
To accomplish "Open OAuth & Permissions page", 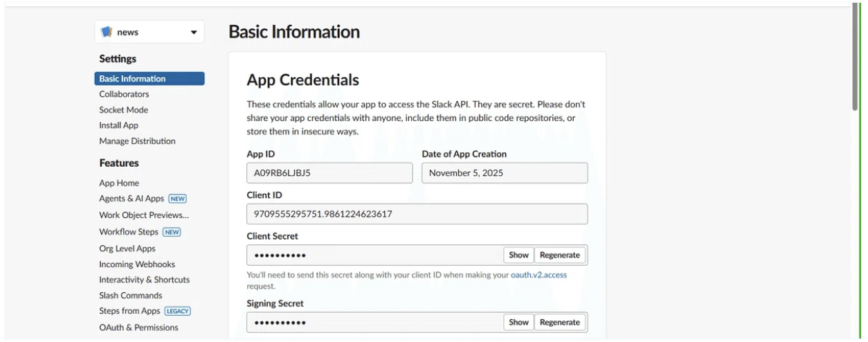I will point(138,327).
